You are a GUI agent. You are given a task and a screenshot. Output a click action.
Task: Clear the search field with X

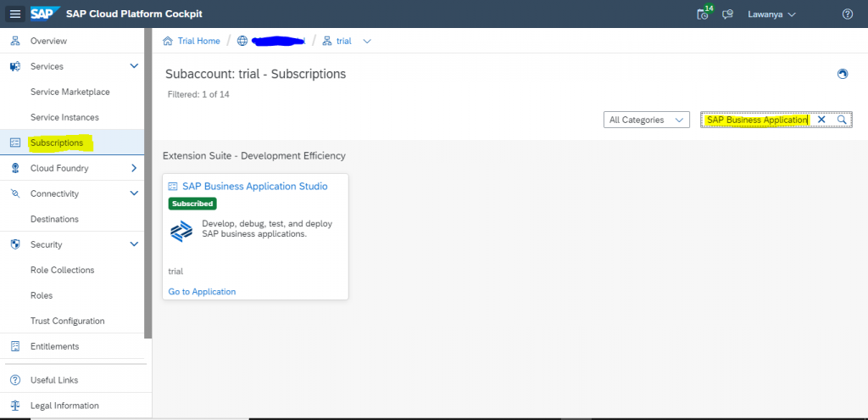[x=821, y=120]
